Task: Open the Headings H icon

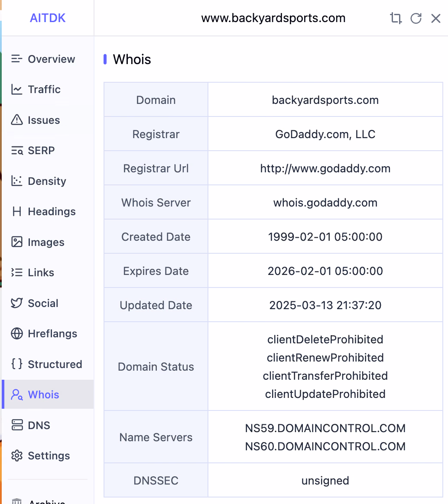Action: [17, 211]
